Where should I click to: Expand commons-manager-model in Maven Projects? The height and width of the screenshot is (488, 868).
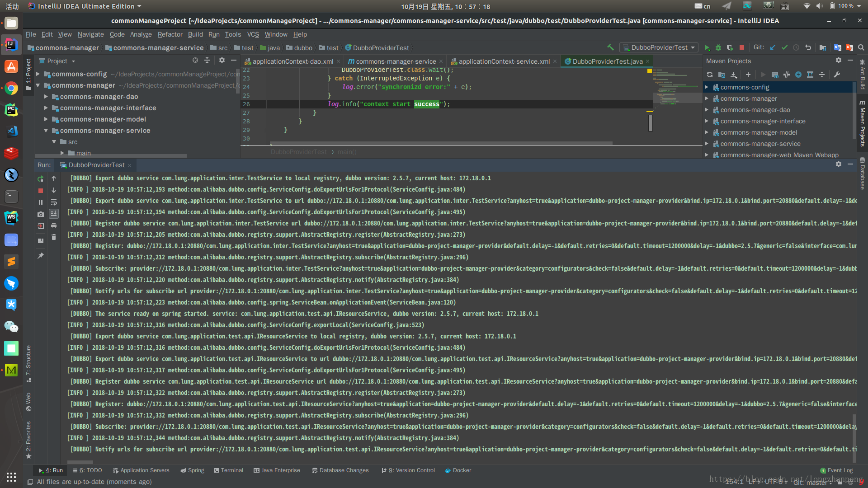pos(707,132)
